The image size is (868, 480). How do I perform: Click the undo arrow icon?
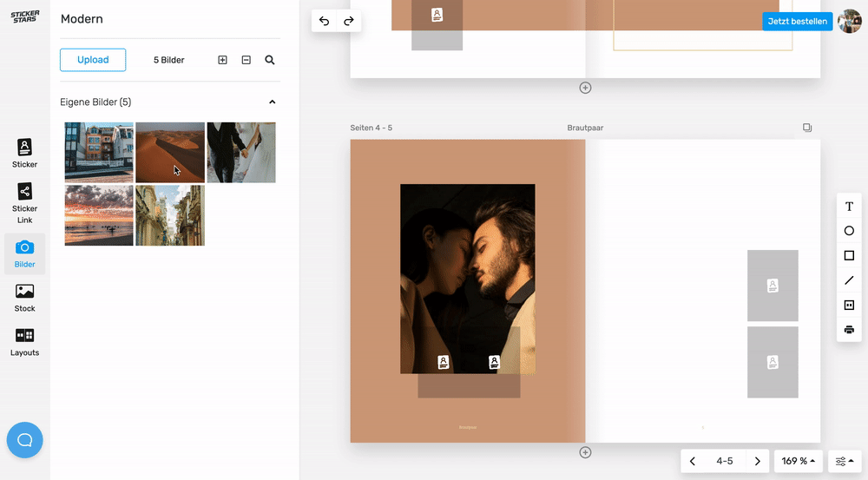pos(325,21)
